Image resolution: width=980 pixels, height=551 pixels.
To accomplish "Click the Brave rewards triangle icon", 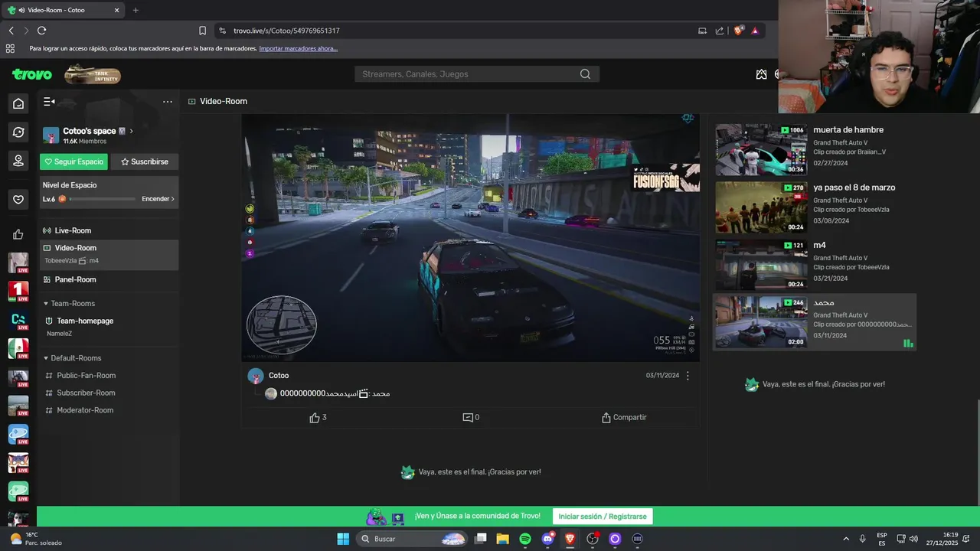I will pos(755,31).
